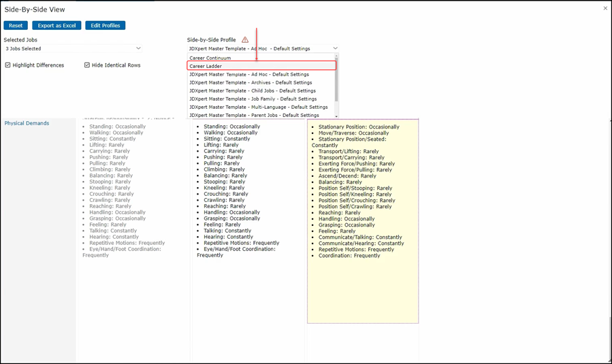Select JDXpert Master Template - Job Family
This screenshot has width=612, height=364.
point(253,99)
